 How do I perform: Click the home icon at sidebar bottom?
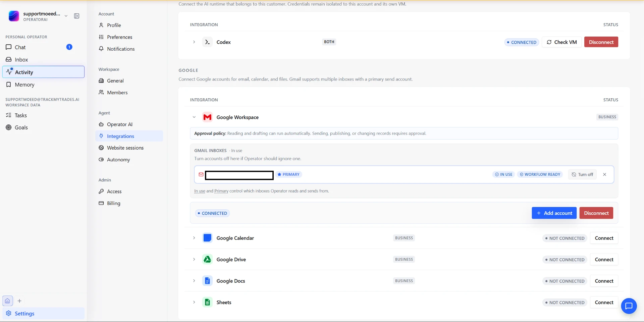pos(7,301)
